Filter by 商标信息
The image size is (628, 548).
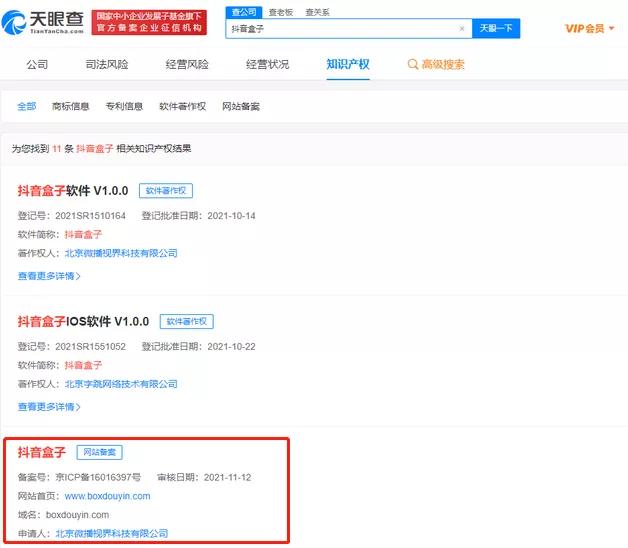pyautogui.click(x=70, y=106)
